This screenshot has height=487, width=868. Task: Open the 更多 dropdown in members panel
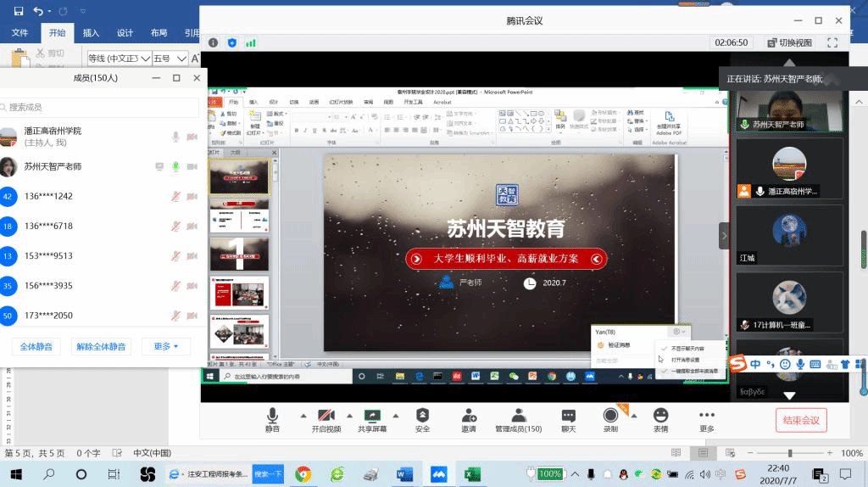point(166,346)
